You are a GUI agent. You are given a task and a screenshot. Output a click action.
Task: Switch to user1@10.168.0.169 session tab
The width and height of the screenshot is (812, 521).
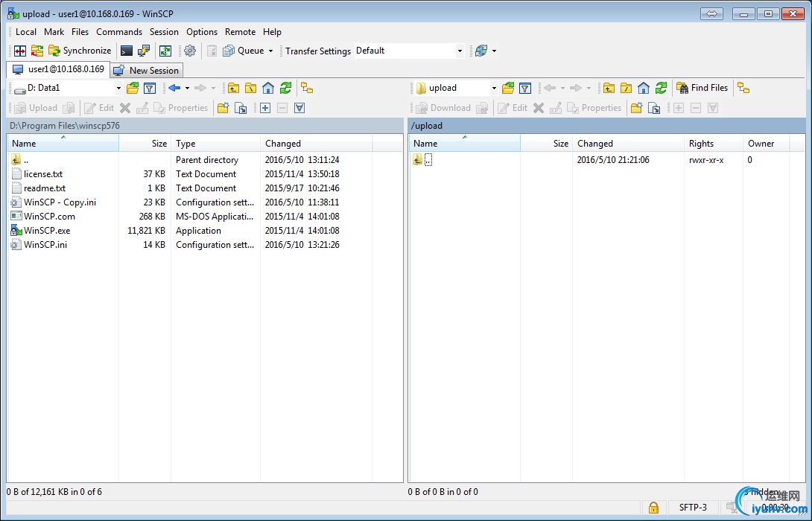tap(58, 69)
